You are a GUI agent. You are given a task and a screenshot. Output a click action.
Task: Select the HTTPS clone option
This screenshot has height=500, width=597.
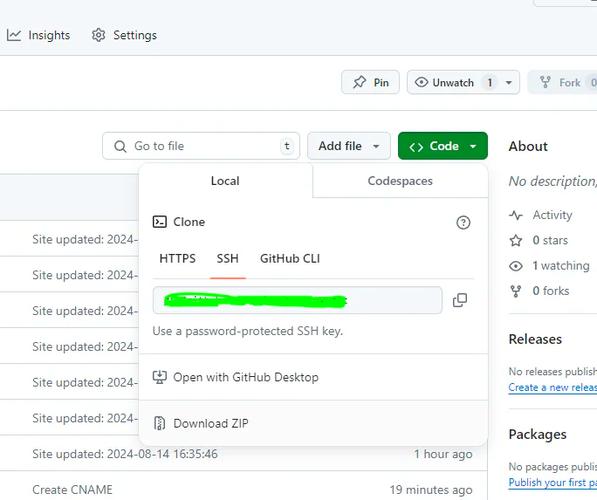click(x=177, y=259)
